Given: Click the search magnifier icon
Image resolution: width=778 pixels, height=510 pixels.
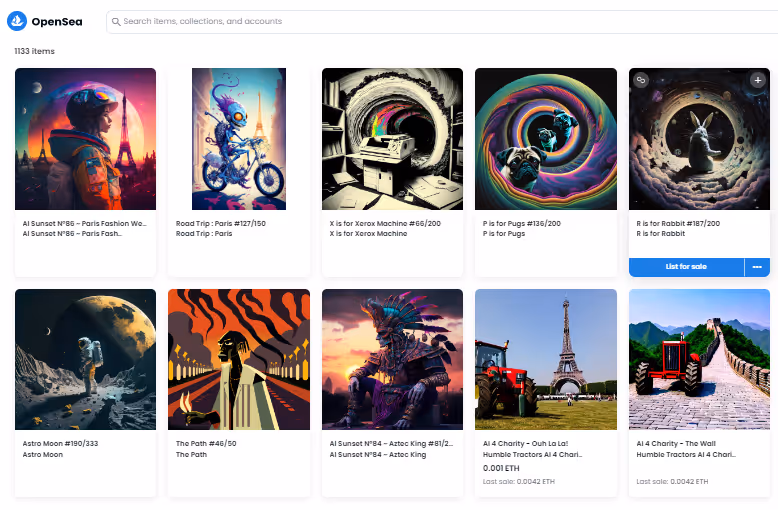Looking at the screenshot, I should pyautogui.click(x=116, y=21).
